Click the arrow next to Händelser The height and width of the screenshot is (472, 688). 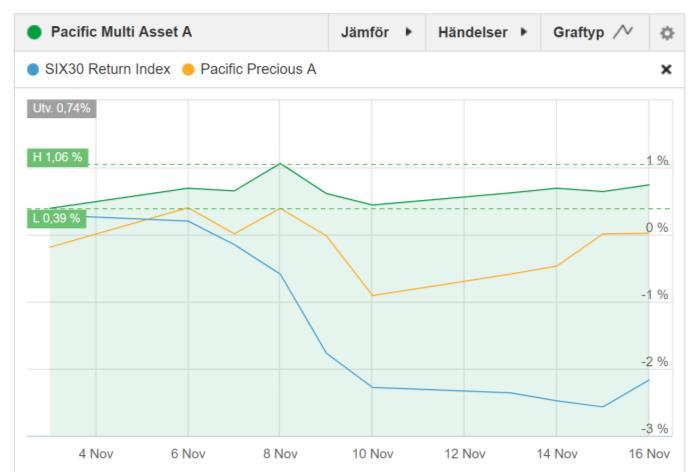click(x=523, y=32)
